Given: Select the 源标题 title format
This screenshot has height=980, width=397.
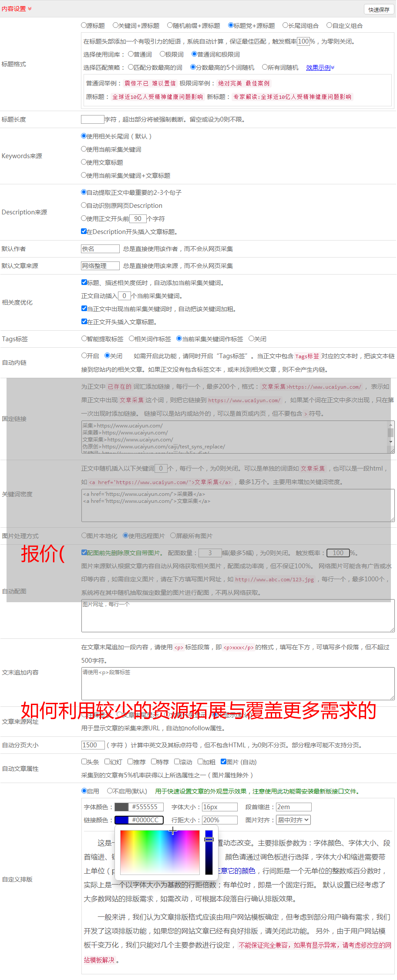Looking at the screenshot, I should (84, 25).
